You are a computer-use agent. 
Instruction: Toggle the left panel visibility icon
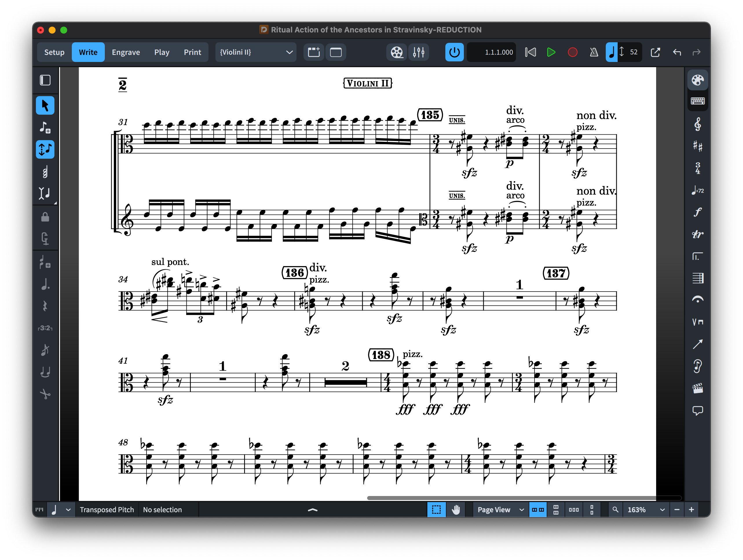click(45, 80)
